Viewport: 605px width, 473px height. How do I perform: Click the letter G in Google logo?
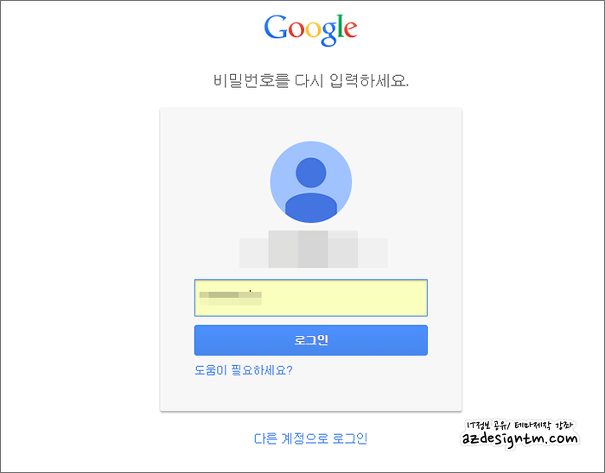pyautogui.click(x=275, y=27)
